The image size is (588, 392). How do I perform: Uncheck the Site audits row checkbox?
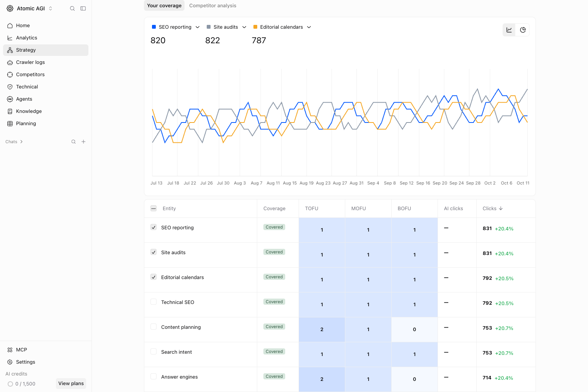154,252
